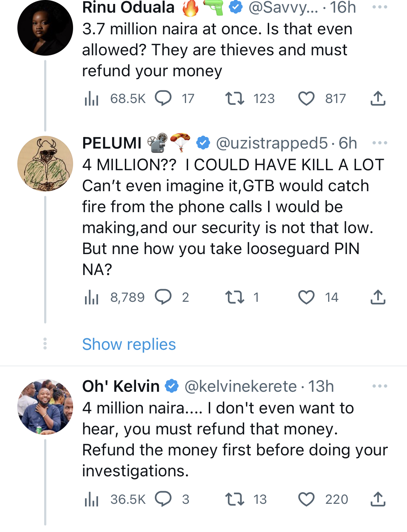Viewport: 407px width, 532px height.
Task: Reply to PELUMI's tweet
Action: click(163, 297)
